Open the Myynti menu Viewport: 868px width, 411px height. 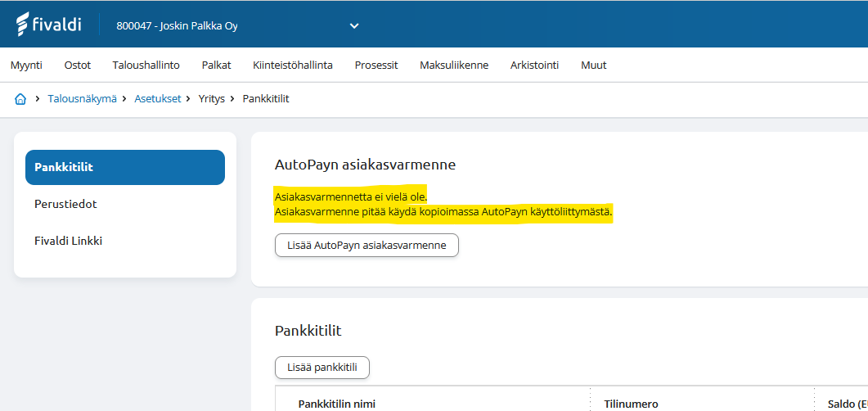pos(26,65)
